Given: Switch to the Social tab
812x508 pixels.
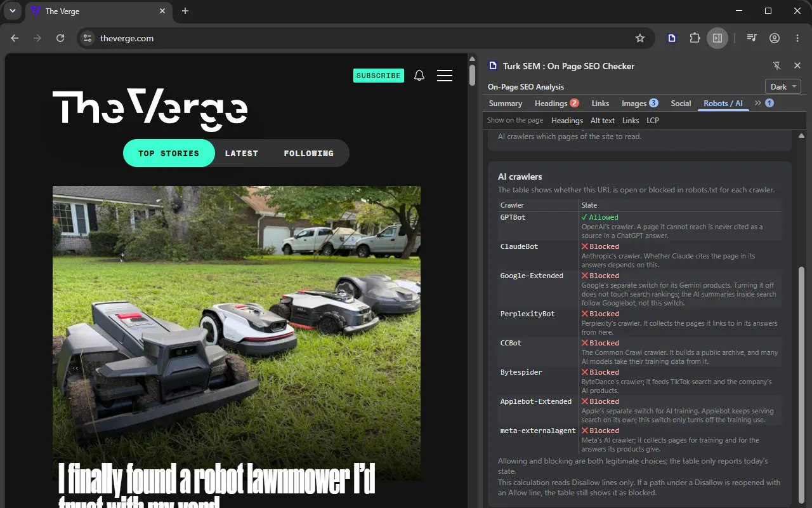Looking at the screenshot, I should [681, 104].
